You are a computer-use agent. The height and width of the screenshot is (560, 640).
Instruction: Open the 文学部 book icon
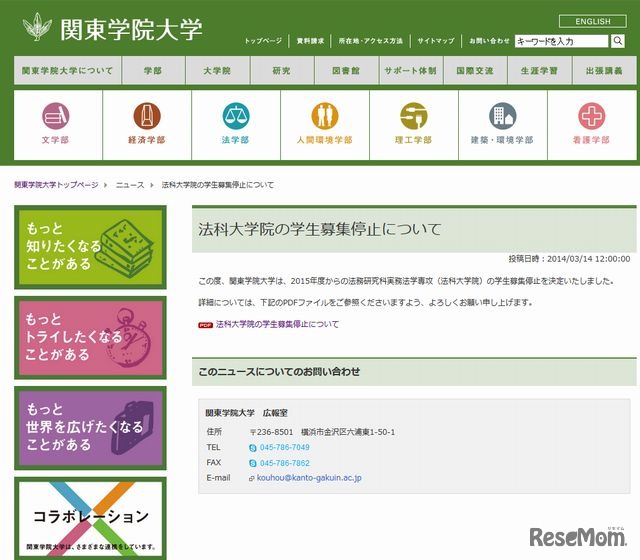[x=56, y=116]
